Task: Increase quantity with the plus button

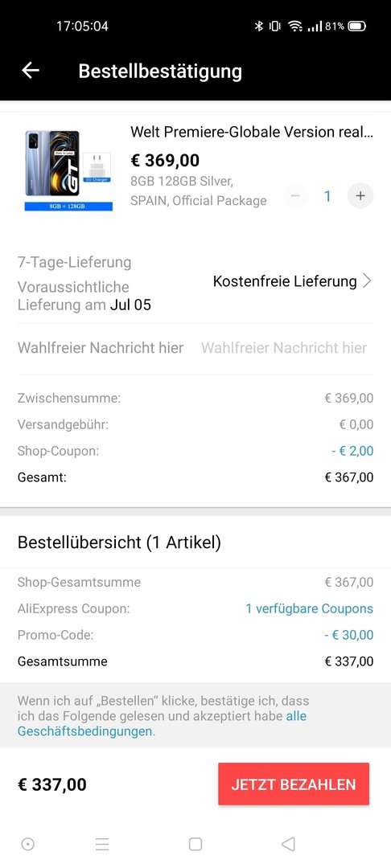Action: (x=360, y=196)
